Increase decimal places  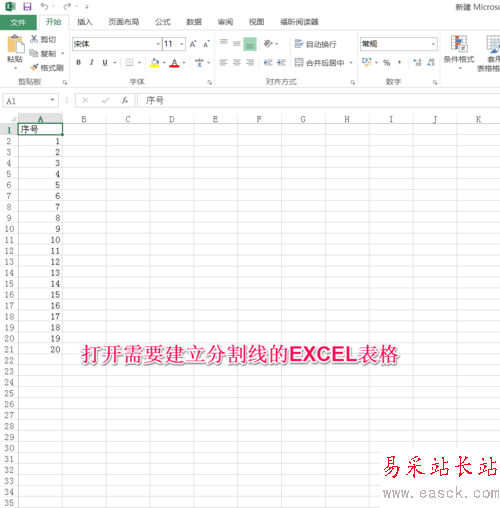pos(417,62)
